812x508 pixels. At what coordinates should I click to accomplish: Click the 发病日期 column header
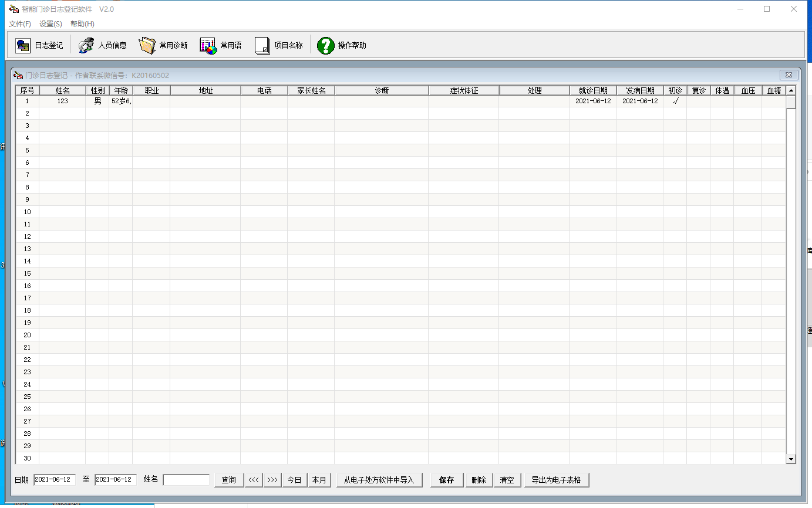coord(640,90)
